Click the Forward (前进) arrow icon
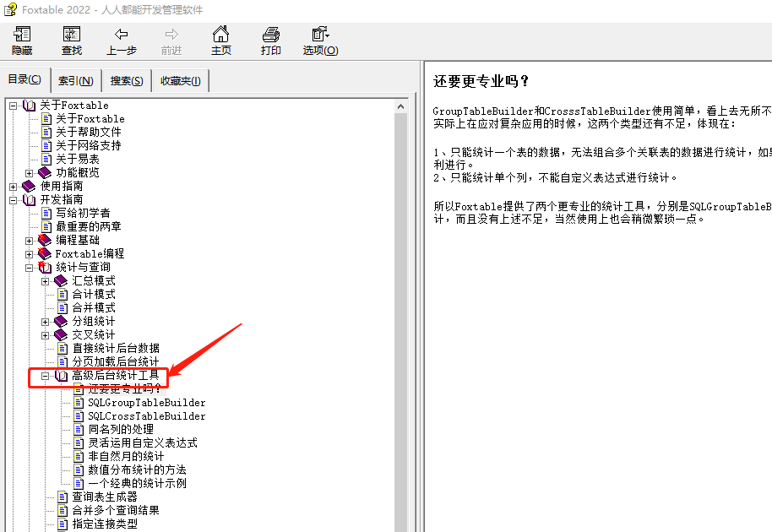This screenshot has height=532, width=772. click(x=171, y=34)
